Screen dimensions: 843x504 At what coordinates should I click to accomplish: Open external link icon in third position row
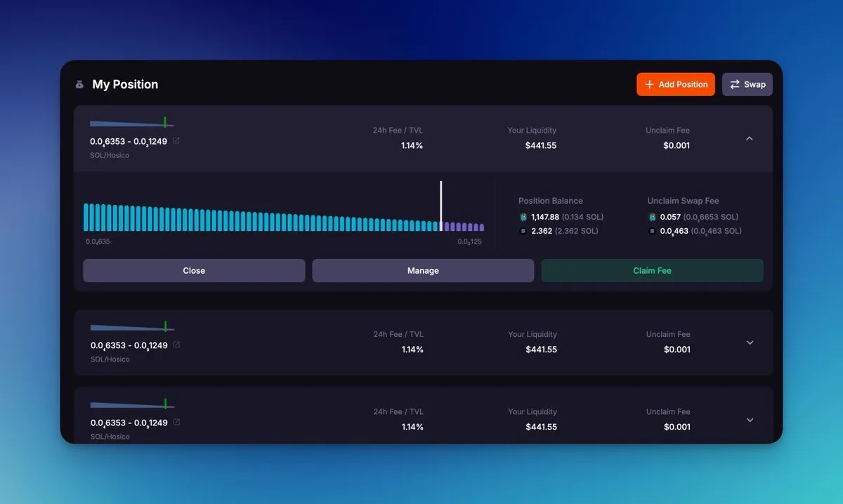point(176,422)
